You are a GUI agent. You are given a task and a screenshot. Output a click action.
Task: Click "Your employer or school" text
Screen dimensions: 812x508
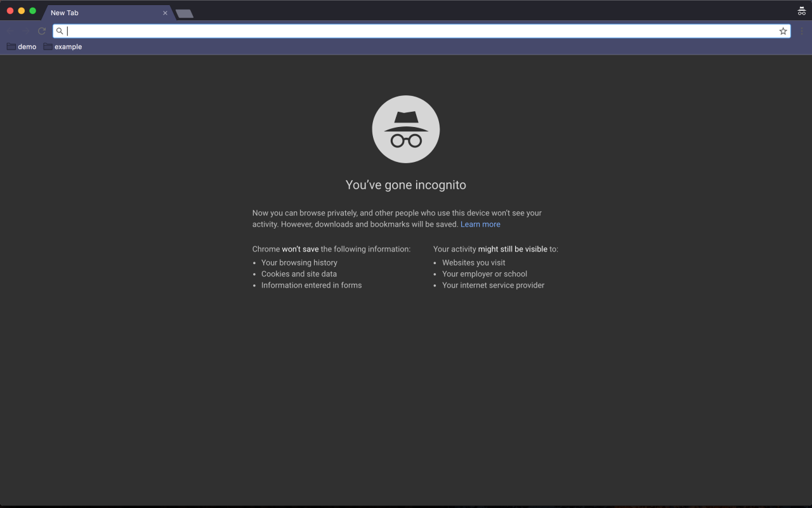[x=485, y=274]
